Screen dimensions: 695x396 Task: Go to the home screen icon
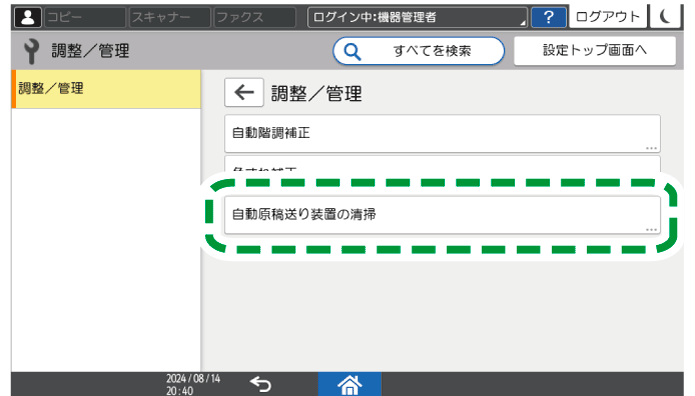[x=350, y=384]
